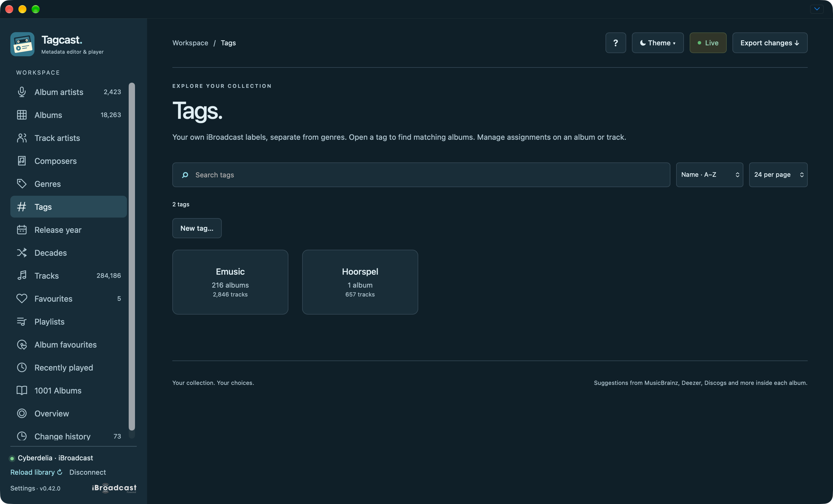Click the Tags hash icon
The image size is (833, 504).
[22, 207]
